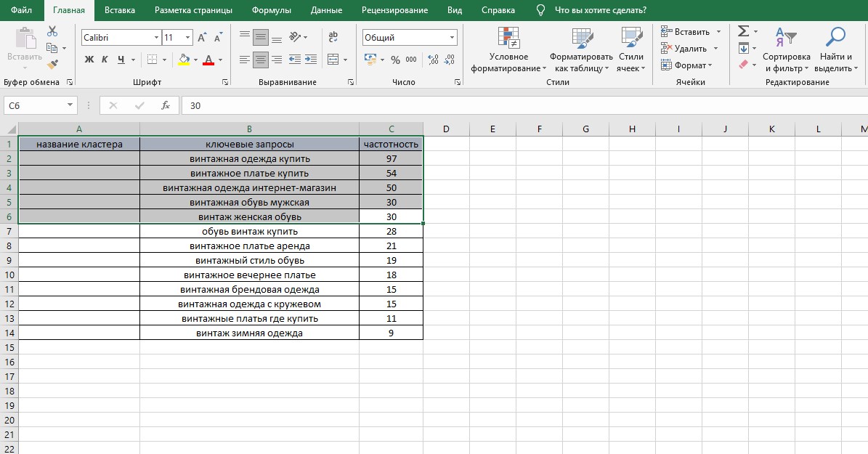Select cell with винтажное вечернее платье
Image resolution: width=868 pixels, height=454 pixels.
tap(249, 275)
